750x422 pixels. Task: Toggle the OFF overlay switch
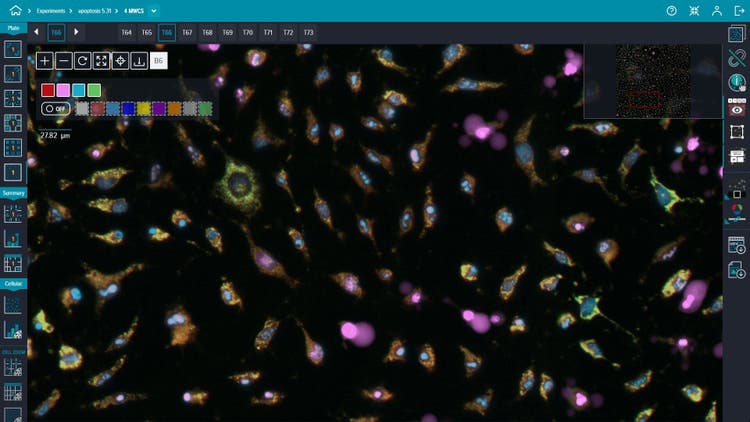[55, 108]
